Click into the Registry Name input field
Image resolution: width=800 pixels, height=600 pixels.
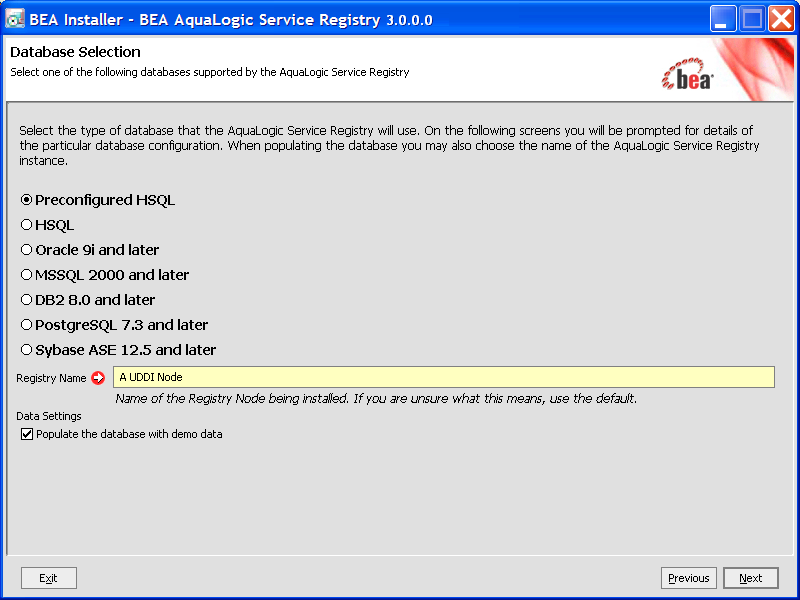click(x=444, y=377)
